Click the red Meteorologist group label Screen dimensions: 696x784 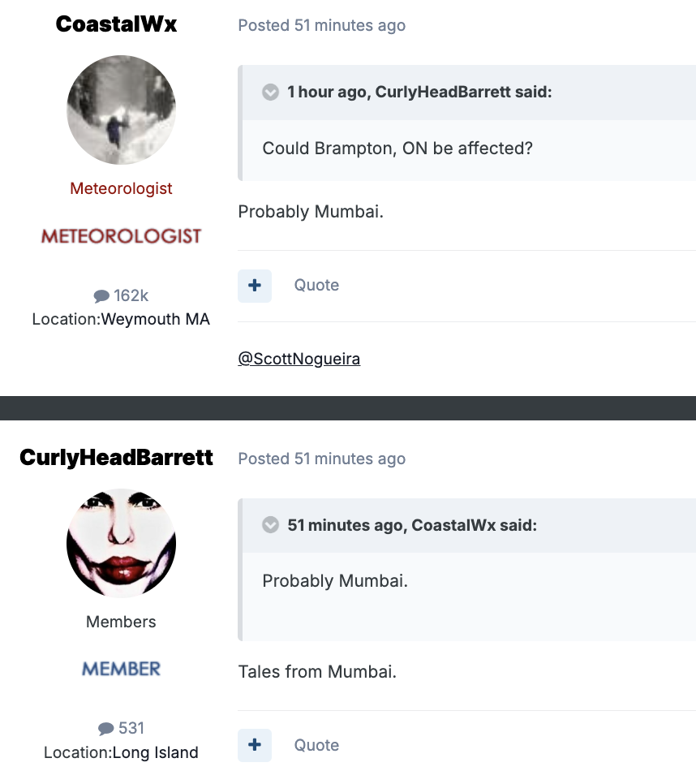coord(121,188)
